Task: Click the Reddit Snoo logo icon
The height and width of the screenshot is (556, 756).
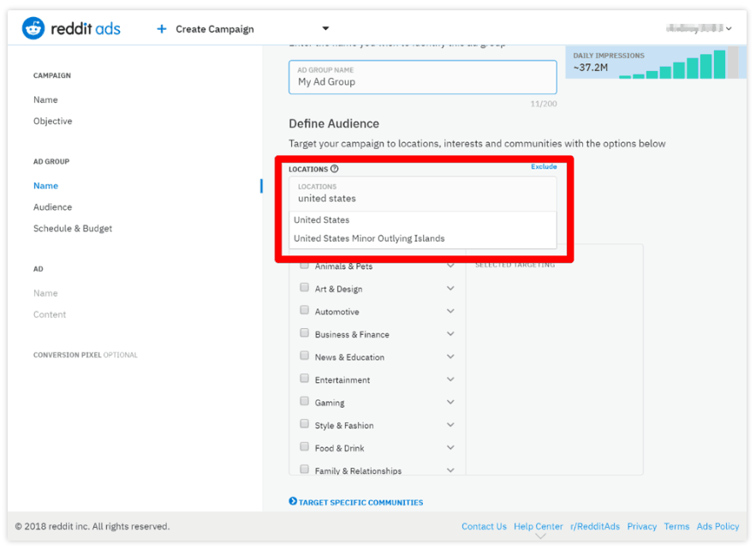Action: (33, 28)
